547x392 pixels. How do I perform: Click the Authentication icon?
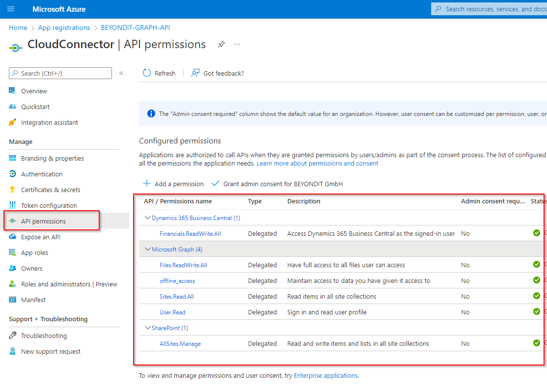coord(12,174)
